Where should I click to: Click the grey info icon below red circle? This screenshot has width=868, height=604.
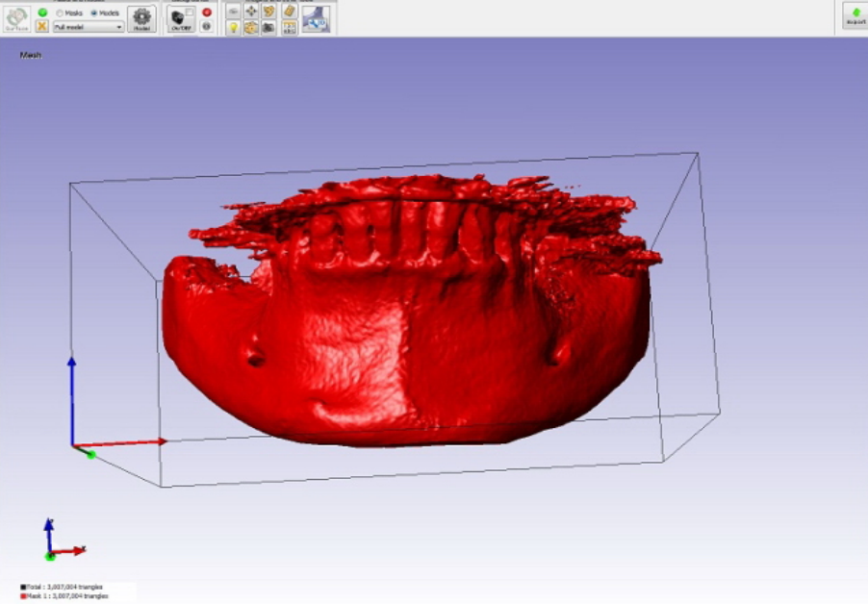click(x=207, y=26)
